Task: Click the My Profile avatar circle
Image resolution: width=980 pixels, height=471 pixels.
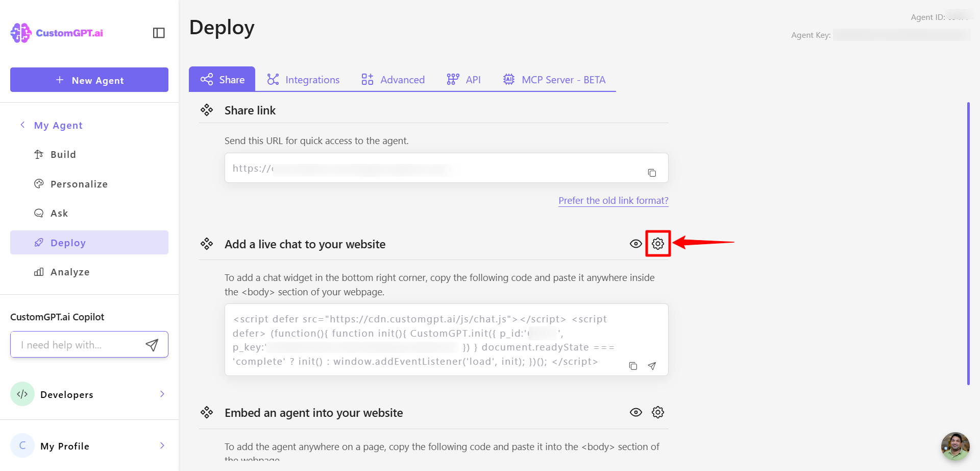Action: tap(22, 445)
